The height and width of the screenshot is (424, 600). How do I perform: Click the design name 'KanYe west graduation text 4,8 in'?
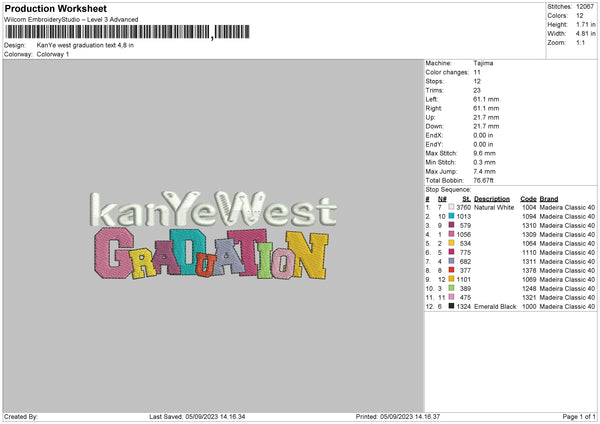coord(85,45)
